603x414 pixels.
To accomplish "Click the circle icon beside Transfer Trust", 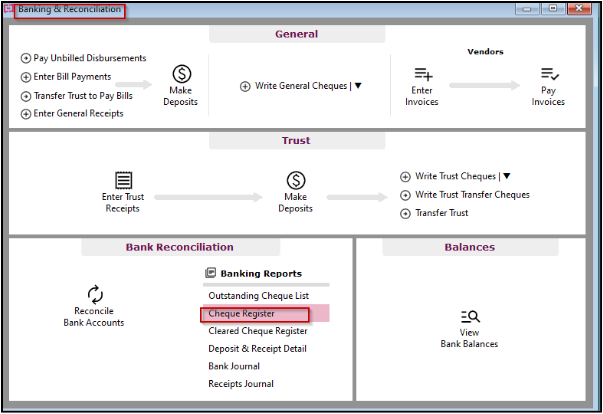I will point(405,213).
